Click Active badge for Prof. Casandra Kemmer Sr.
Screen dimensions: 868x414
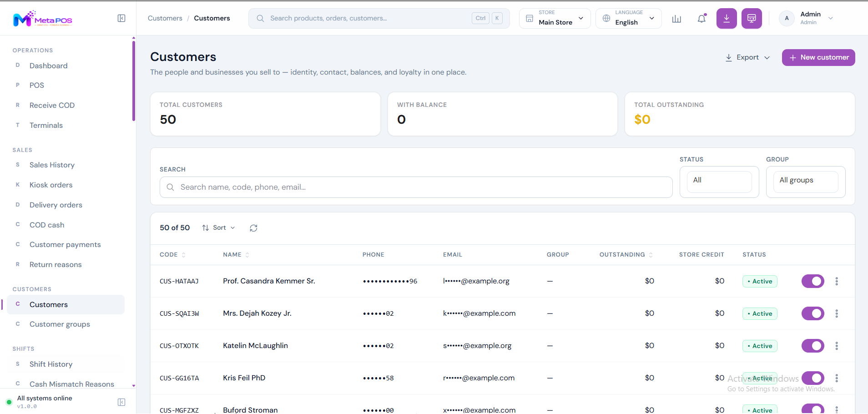click(x=760, y=281)
